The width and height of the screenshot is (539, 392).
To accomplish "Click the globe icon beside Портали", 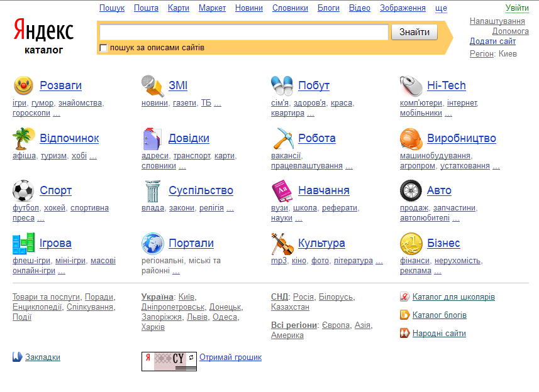I will pos(153,243).
